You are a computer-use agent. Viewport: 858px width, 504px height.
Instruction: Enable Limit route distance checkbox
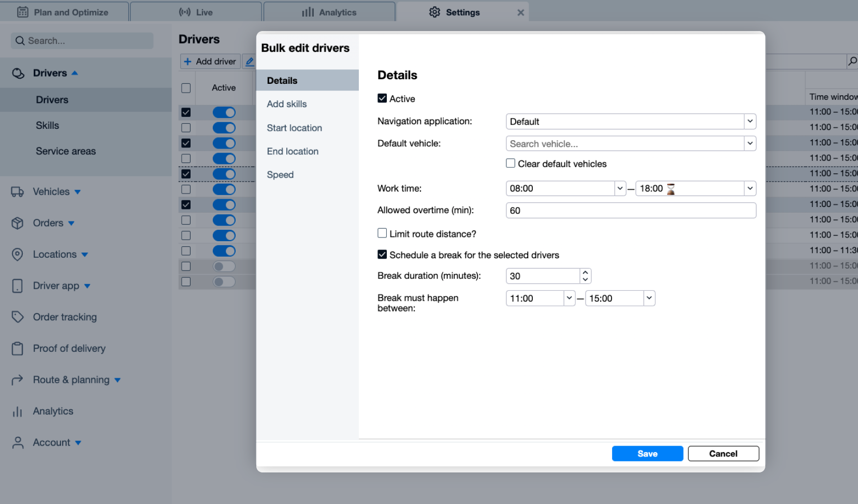click(382, 233)
